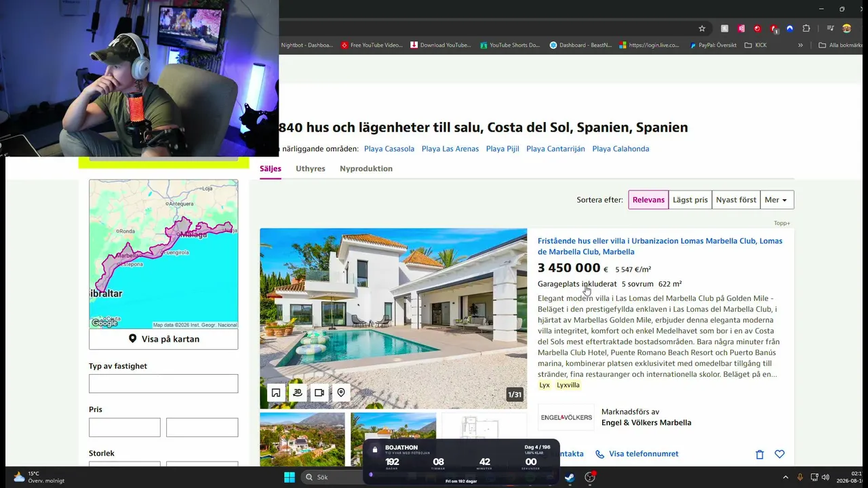Focus the maximum Pris input field
This screenshot has height=488, width=868.
pos(202,427)
